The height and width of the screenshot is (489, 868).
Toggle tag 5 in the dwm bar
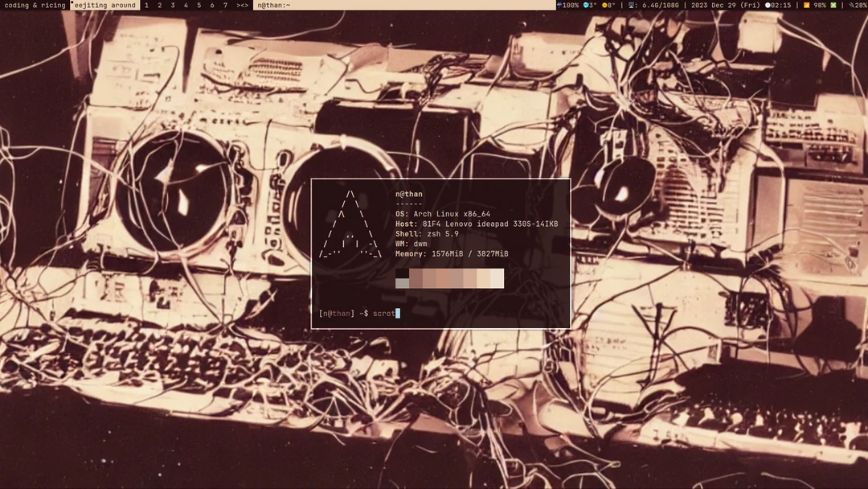click(x=199, y=5)
